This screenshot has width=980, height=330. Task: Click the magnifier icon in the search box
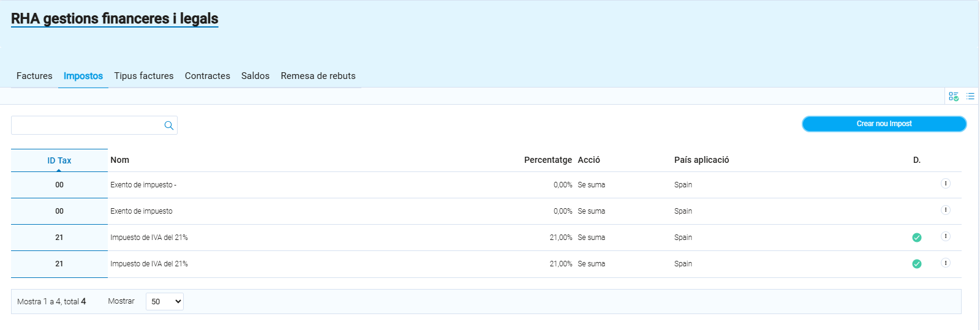tap(169, 126)
